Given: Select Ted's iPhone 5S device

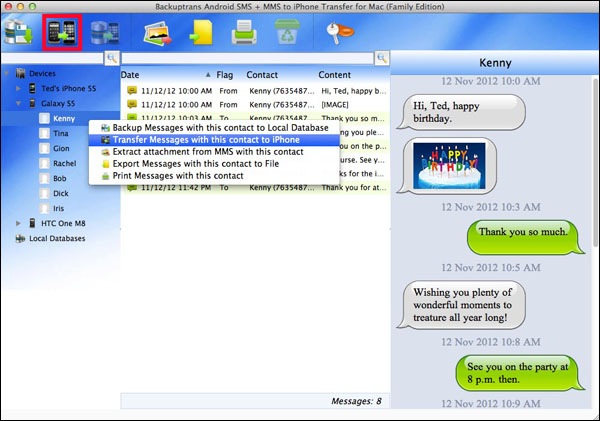Looking at the screenshot, I should (68, 88).
